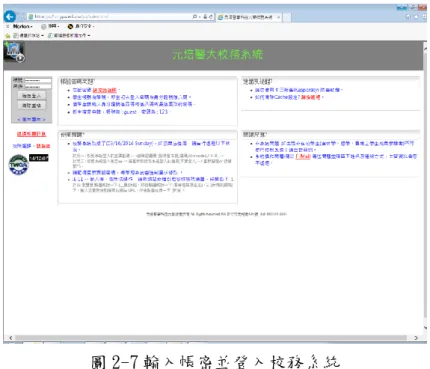430x369 pixels.
Task: Click the school system logo image in header
Action: click(14, 52)
